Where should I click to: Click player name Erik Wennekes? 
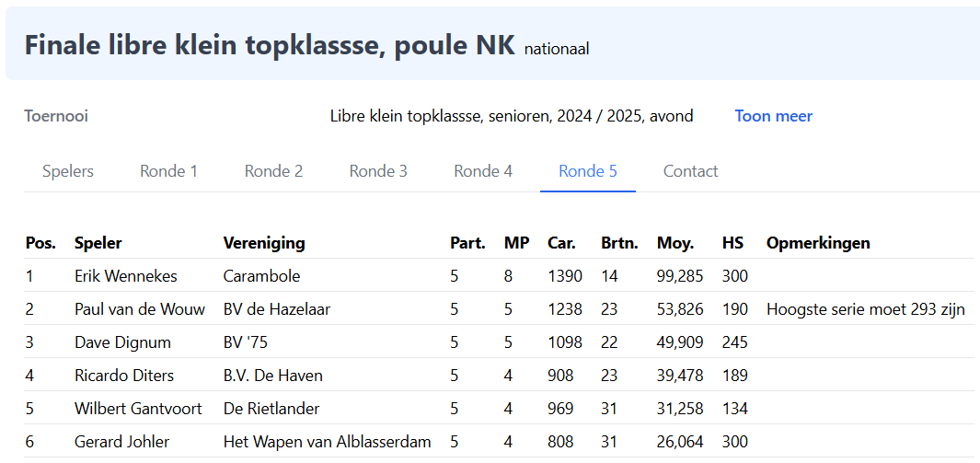[x=126, y=276]
